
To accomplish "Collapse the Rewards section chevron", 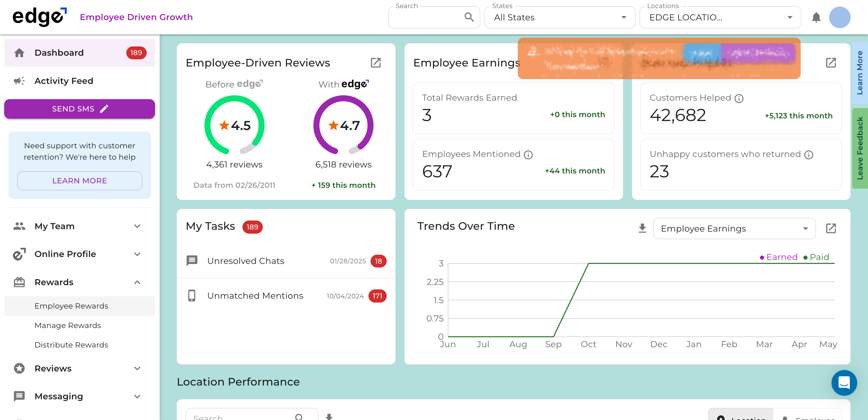I will click(137, 282).
